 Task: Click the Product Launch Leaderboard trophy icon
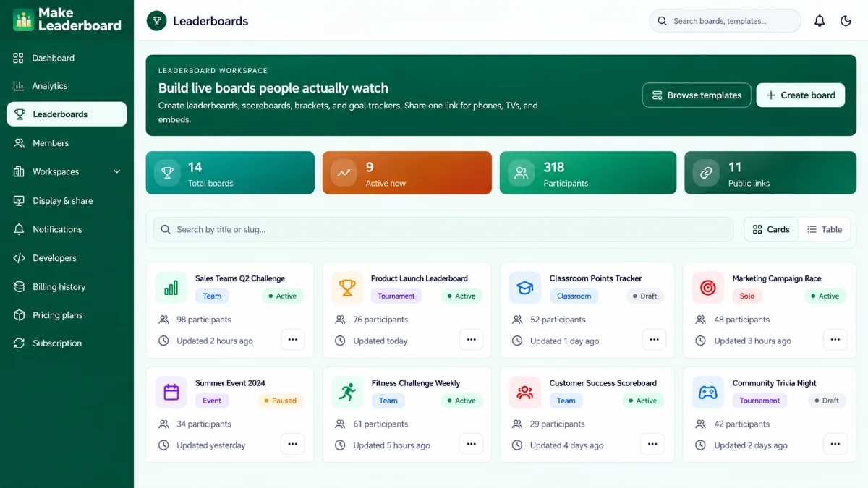point(347,288)
